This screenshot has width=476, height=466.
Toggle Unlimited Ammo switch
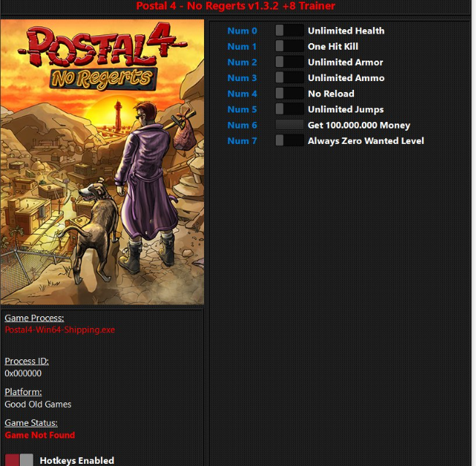[290, 77]
